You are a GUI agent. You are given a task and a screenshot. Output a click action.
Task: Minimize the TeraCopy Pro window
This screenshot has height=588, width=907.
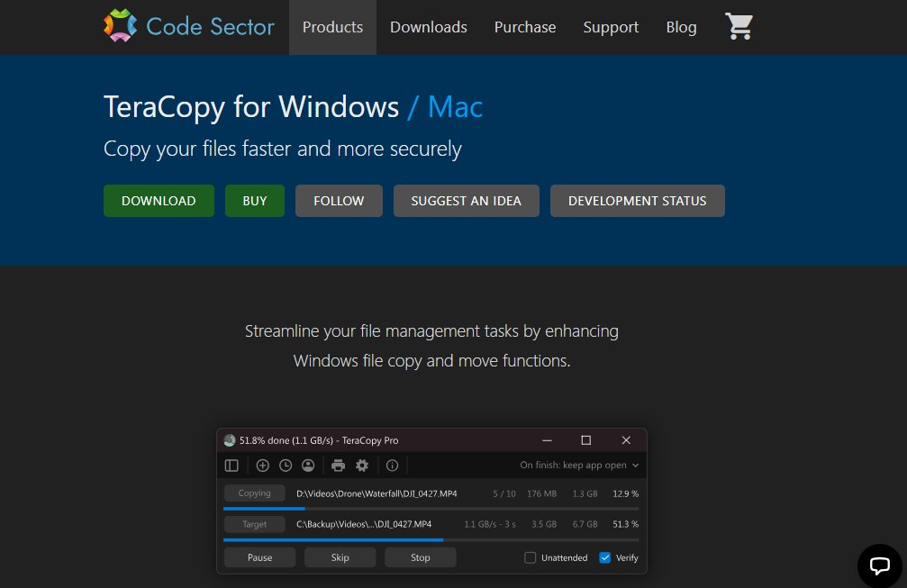547,440
